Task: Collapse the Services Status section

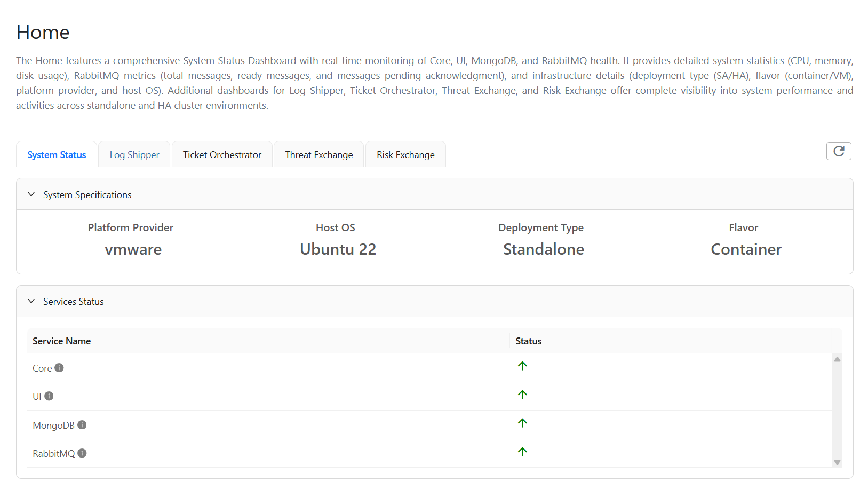Action: [31, 301]
